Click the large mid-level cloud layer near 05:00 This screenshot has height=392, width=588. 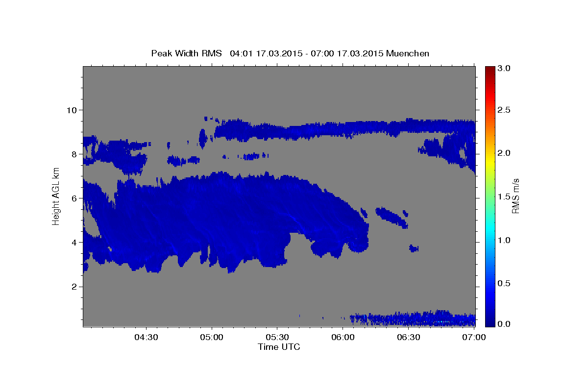pos(216,220)
